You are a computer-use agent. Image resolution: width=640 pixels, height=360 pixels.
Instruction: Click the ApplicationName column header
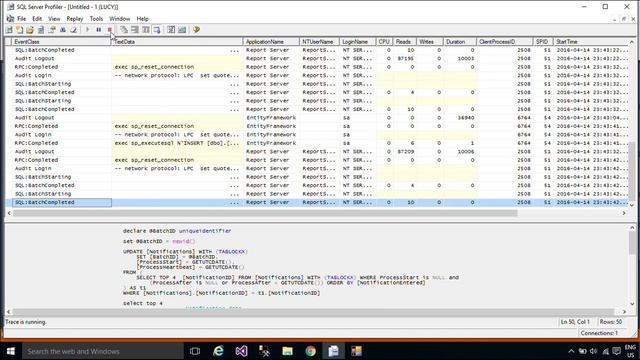coord(271,42)
